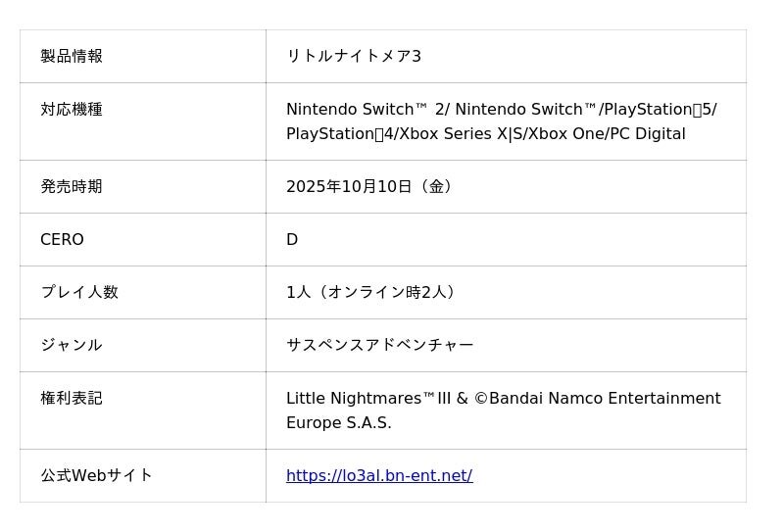The image size is (784, 532).
Task: Click the ジャンル row label
Action: tap(71, 346)
